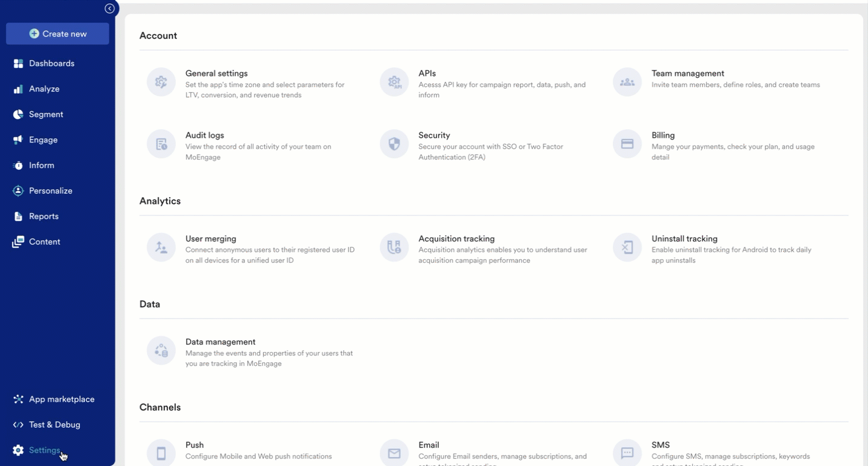
Task: Select the User merging option
Action: pyautogui.click(x=210, y=239)
